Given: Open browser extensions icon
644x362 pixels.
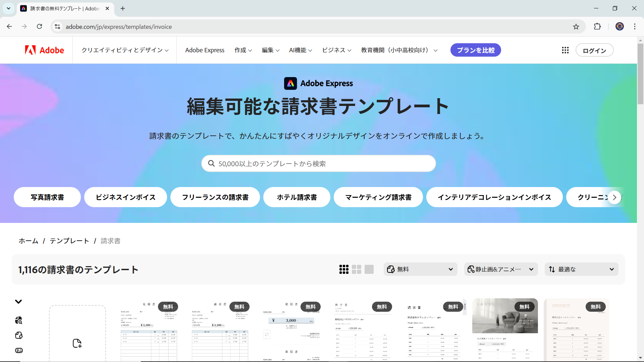Looking at the screenshot, I should (597, 27).
